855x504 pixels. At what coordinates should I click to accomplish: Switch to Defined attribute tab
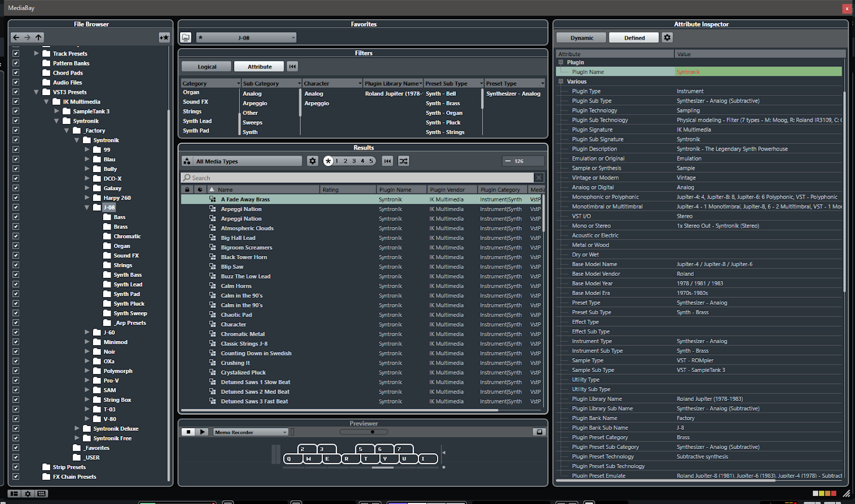(x=634, y=37)
